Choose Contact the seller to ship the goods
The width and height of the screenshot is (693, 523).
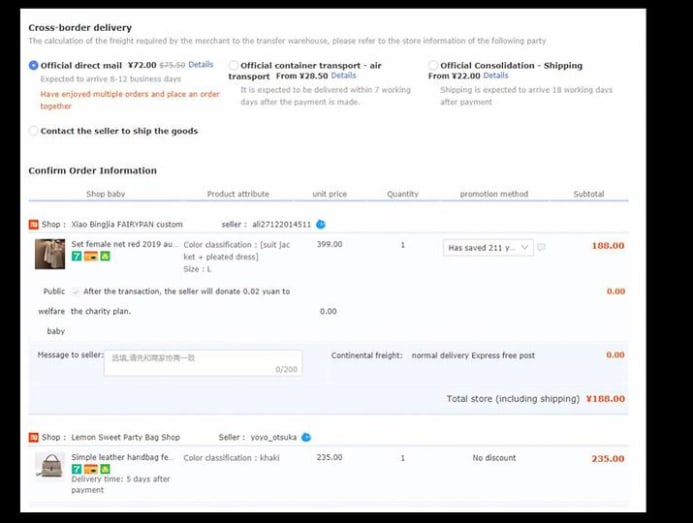33,131
